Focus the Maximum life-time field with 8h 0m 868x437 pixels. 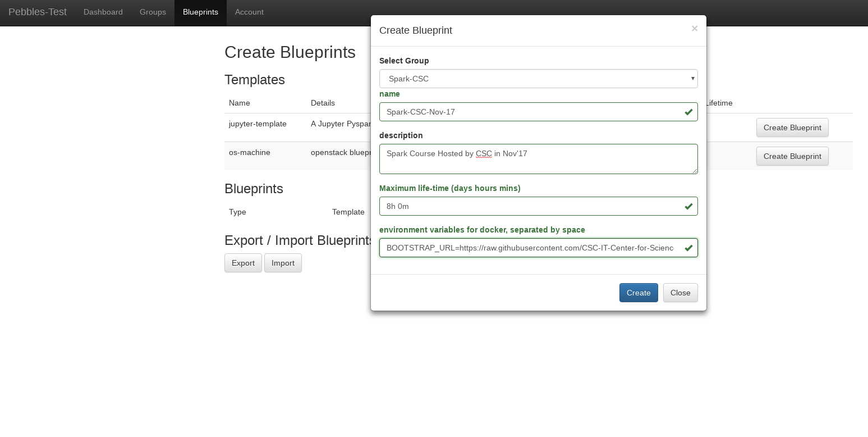(x=539, y=206)
